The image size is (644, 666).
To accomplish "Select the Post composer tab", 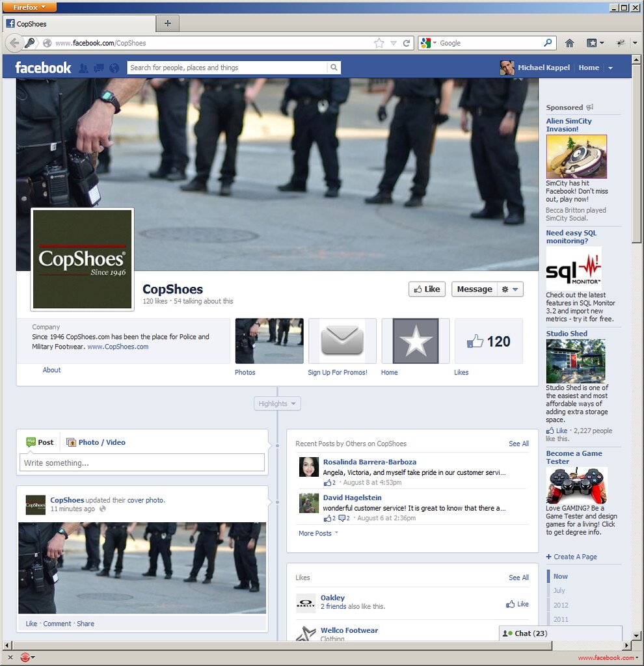I will pos(40,442).
